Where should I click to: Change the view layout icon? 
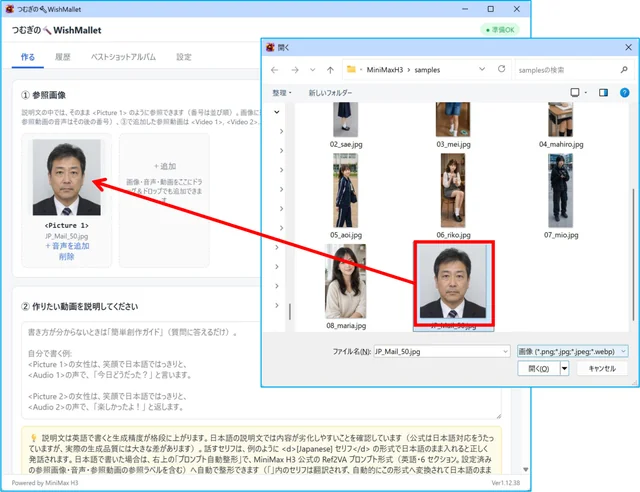575,92
